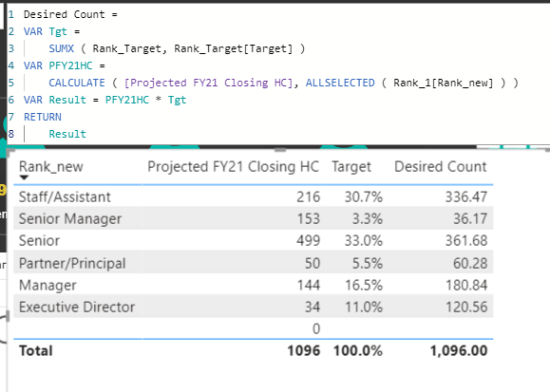Click target value 16.5%
Screen dimensions: 550x392
[x=363, y=285]
